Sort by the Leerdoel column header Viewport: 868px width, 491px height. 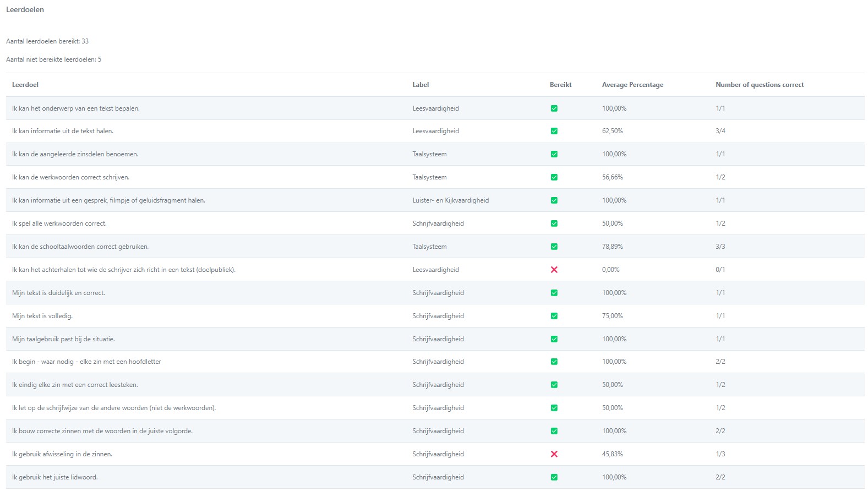25,85
